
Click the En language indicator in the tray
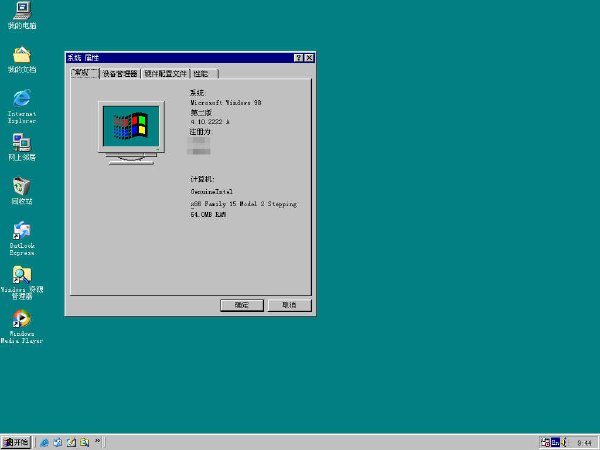click(555, 443)
